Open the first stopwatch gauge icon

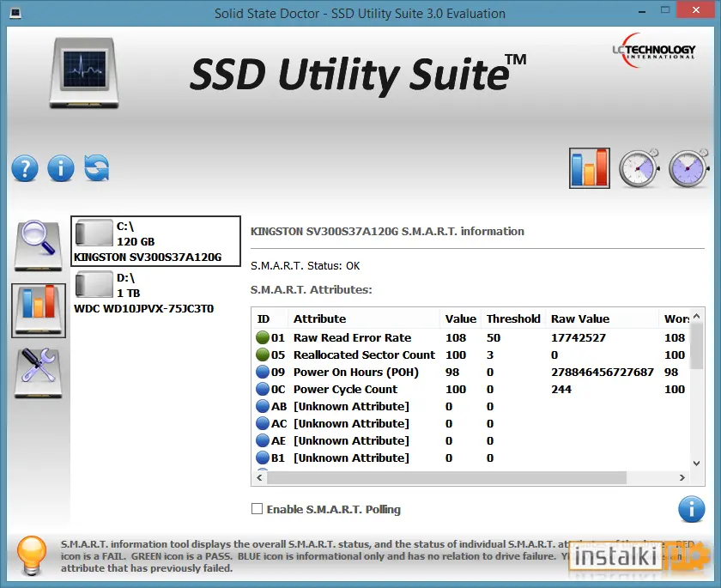pyautogui.click(x=639, y=168)
